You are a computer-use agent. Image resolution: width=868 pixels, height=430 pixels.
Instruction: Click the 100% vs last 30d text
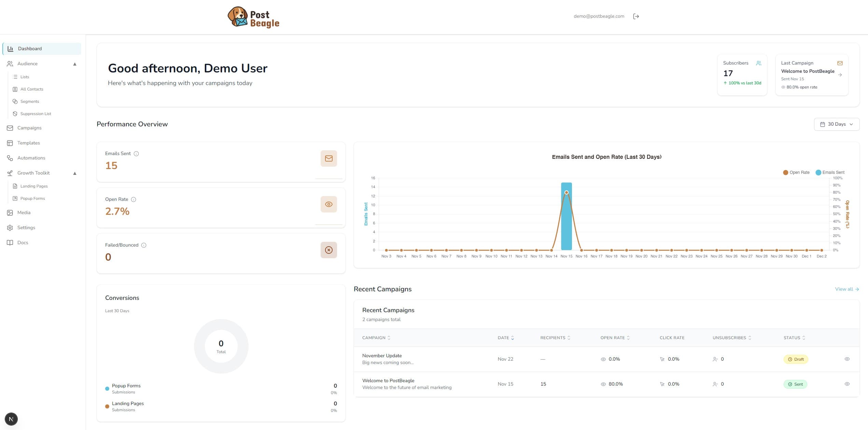[x=745, y=83]
